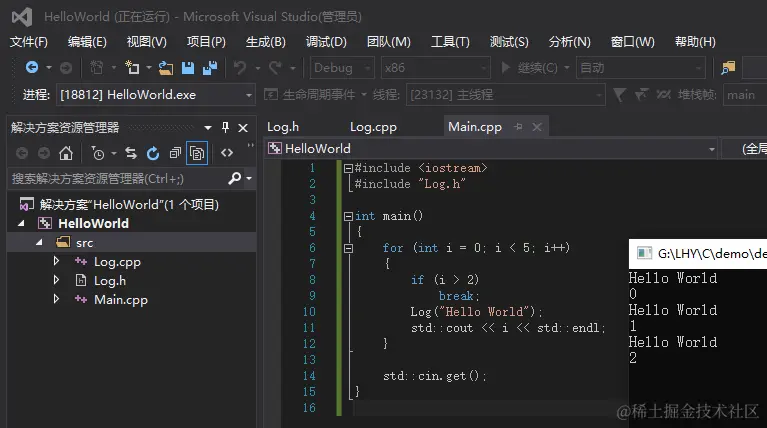Image resolution: width=767 pixels, height=428 pixels.
Task: Click the thread filter funnel icon
Action: 619,94
